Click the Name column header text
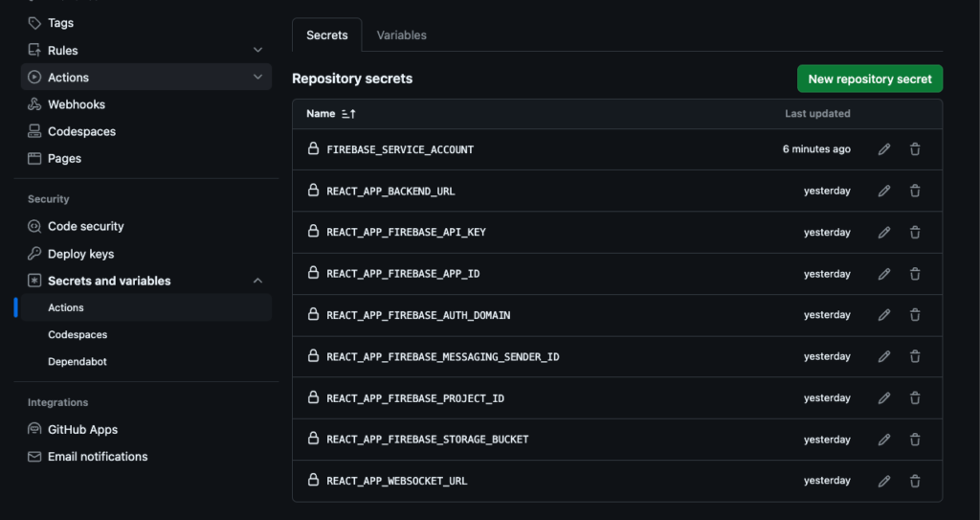 pos(321,114)
